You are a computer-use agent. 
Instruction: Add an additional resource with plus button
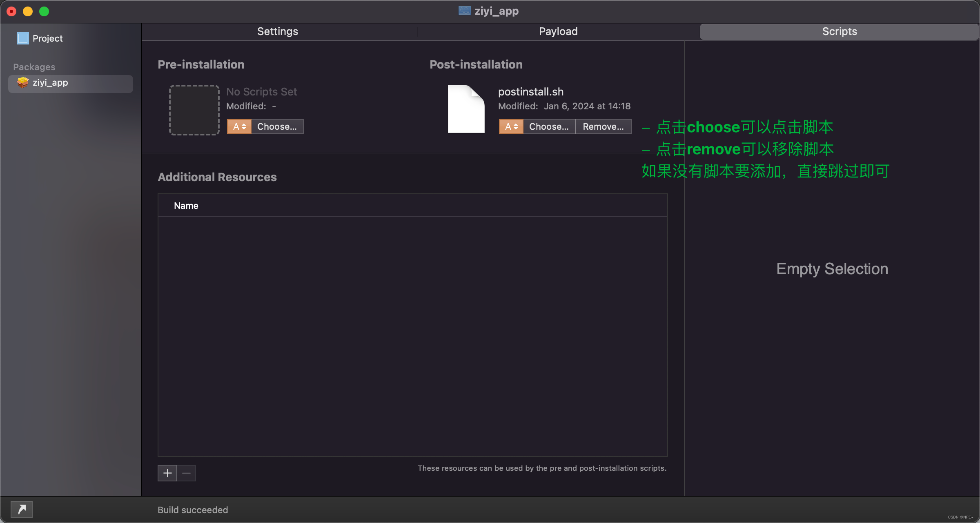click(167, 473)
